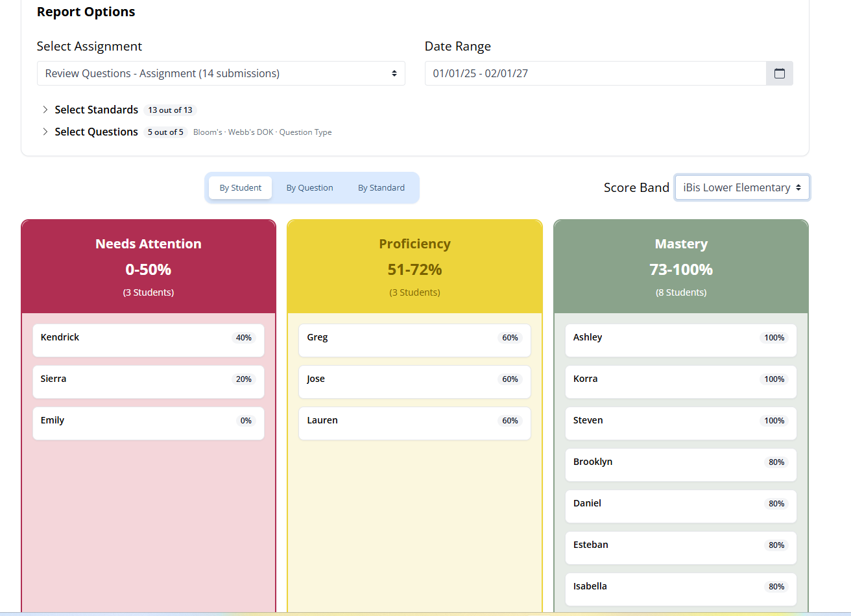
Task: Open Lauren's student card
Action: click(414, 423)
